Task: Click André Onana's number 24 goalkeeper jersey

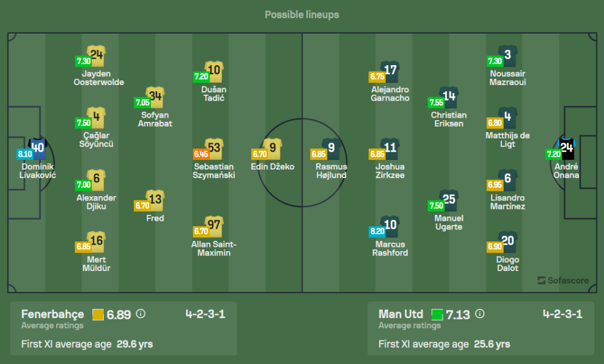Action: tap(567, 148)
